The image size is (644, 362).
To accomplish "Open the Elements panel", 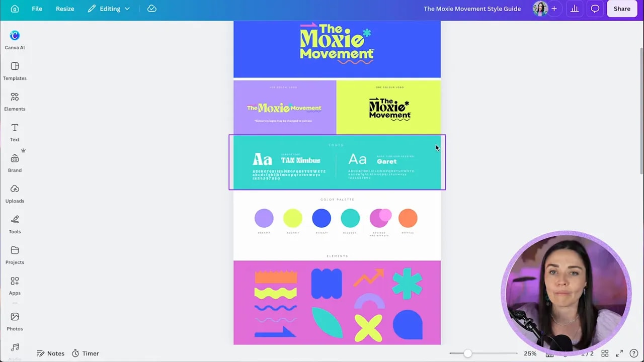I will coord(15,102).
